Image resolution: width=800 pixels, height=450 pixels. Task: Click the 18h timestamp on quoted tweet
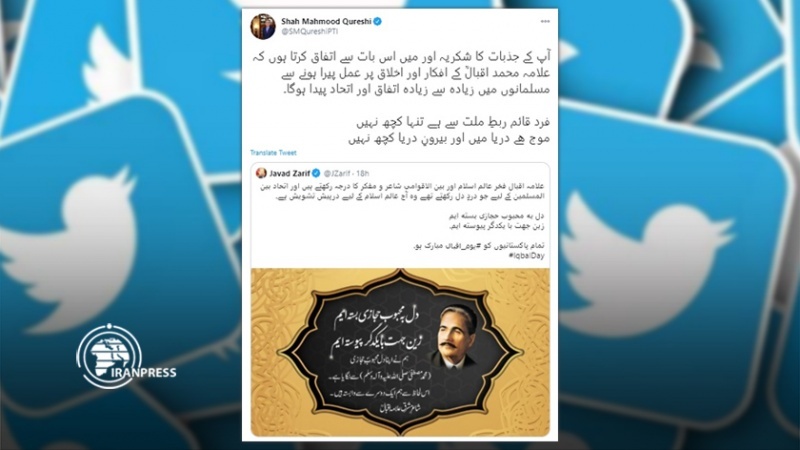coord(363,173)
